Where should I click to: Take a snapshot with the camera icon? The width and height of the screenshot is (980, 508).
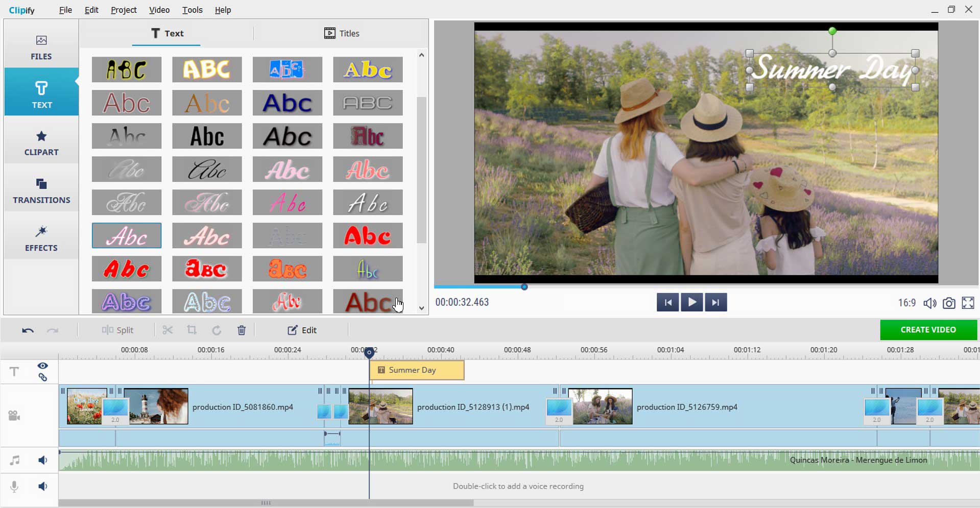tap(948, 303)
